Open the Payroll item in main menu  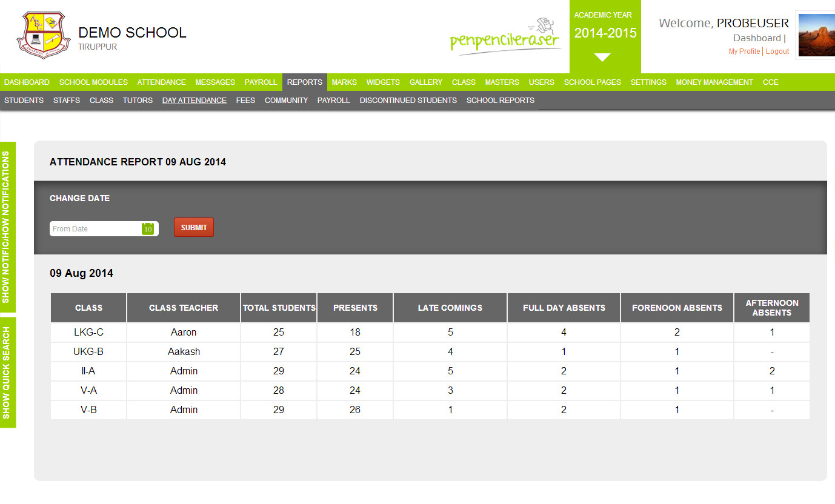point(261,82)
